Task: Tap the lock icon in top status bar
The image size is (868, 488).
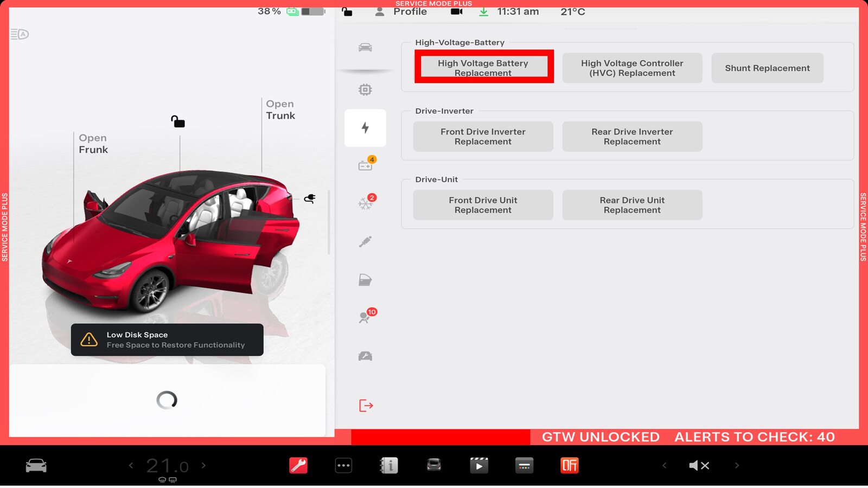Action: (x=347, y=11)
